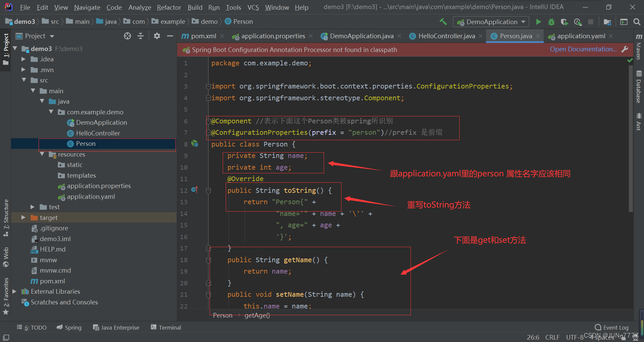
Task: Hide the Project panel with minus icon
Action: point(170,36)
